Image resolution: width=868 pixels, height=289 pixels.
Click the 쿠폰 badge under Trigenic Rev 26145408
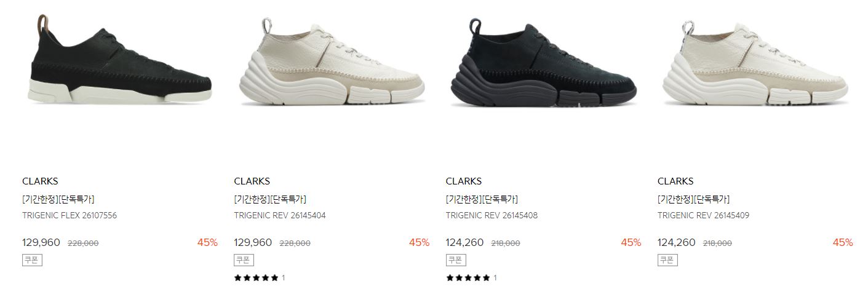pos(455,260)
